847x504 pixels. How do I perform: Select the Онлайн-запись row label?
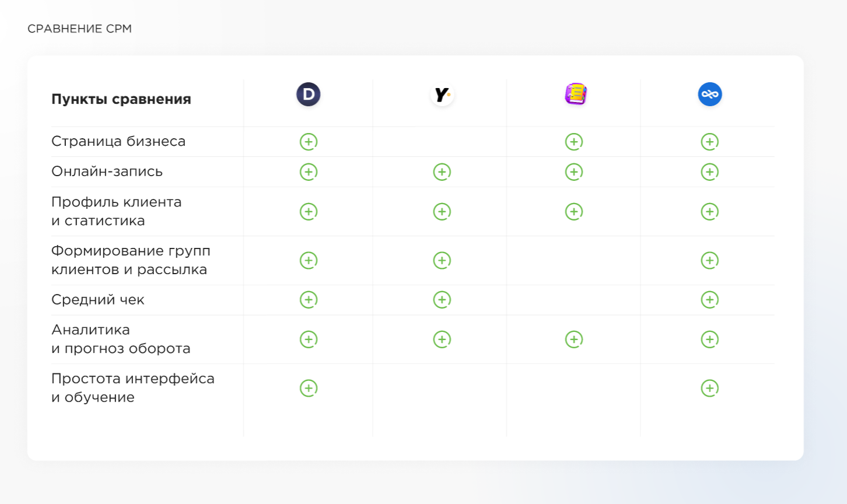[107, 171]
